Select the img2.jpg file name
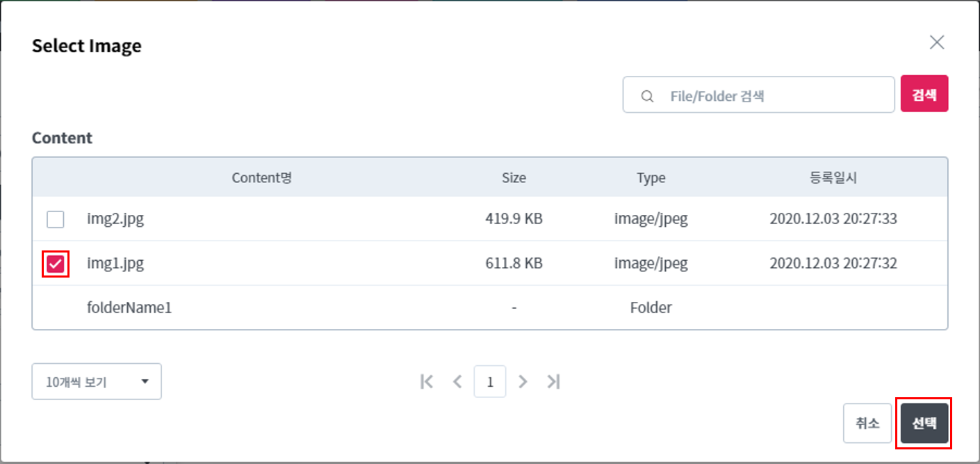980x464 pixels. click(x=115, y=220)
